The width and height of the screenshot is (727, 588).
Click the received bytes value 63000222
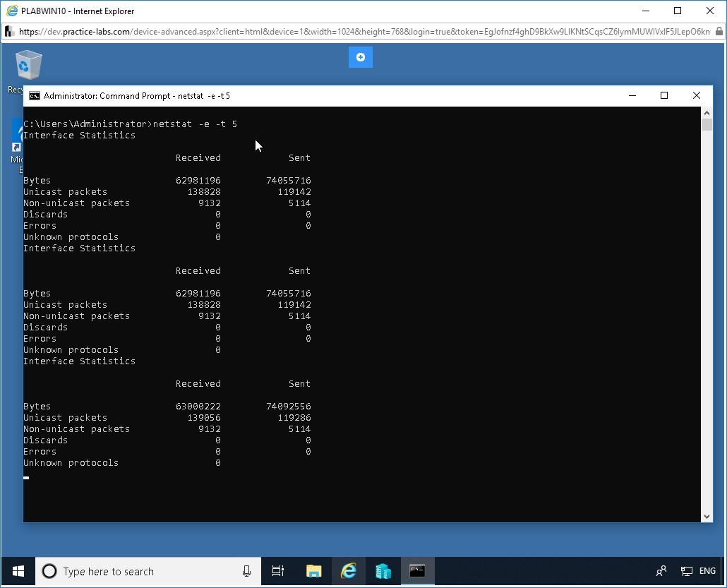pyautogui.click(x=198, y=406)
